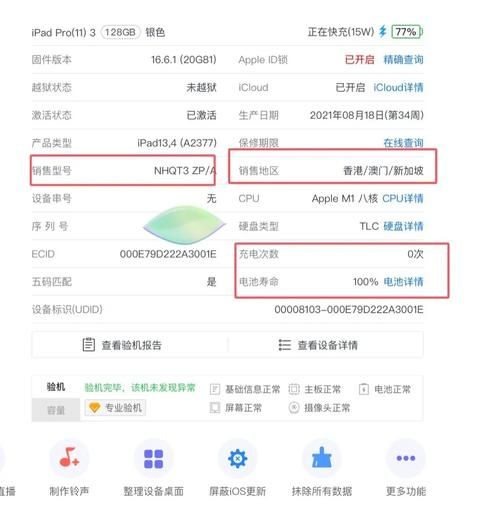500x530 pixels.
Task: Select the 验机 tab
Action: (x=56, y=387)
